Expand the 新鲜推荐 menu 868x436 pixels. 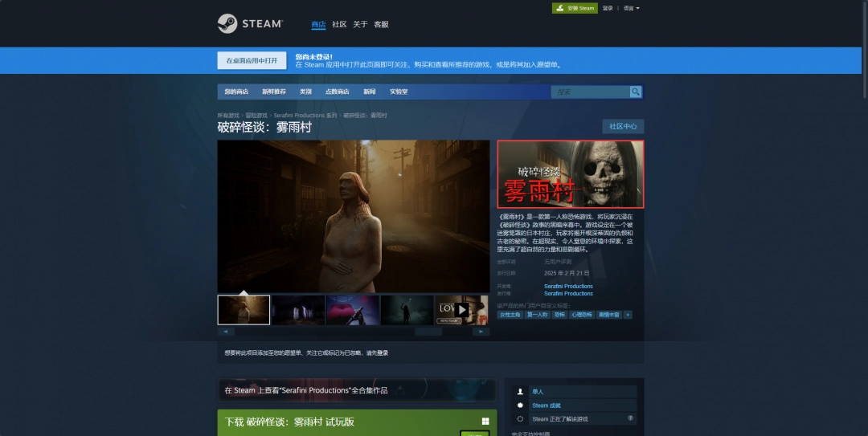pos(273,92)
